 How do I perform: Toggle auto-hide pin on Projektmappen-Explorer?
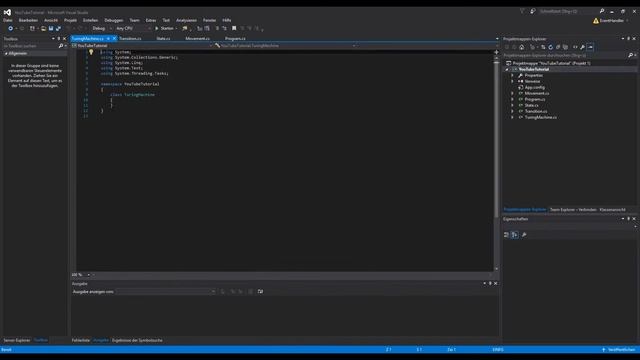tap(629, 39)
